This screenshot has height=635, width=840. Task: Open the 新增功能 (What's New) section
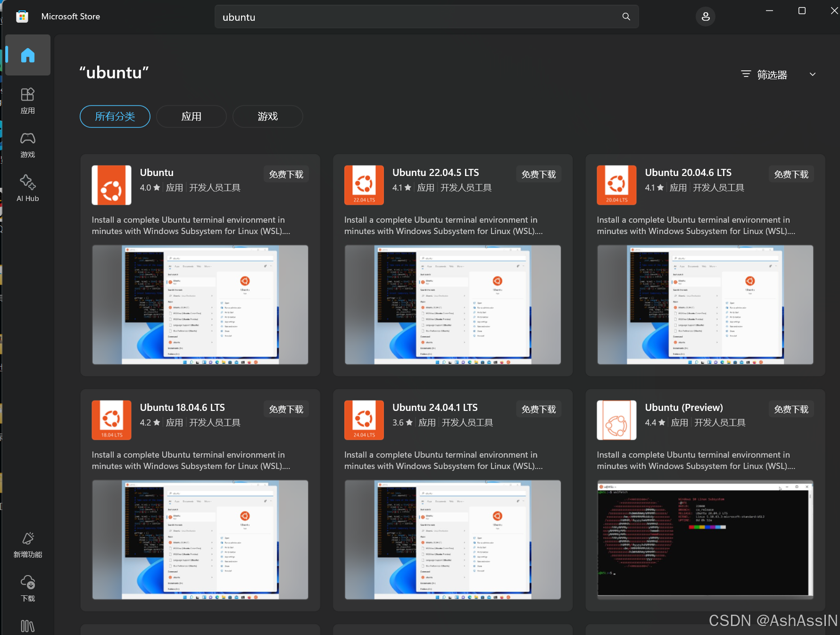(27, 544)
